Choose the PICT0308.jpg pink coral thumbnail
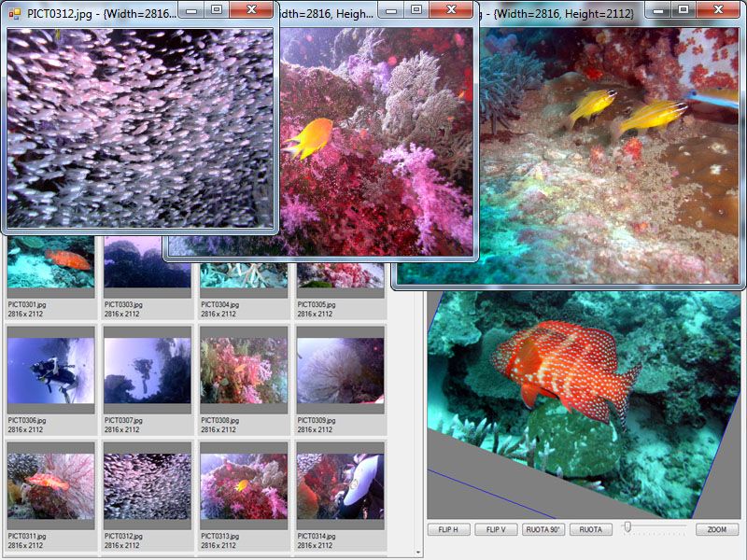This screenshot has height=560, width=747. point(244,371)
